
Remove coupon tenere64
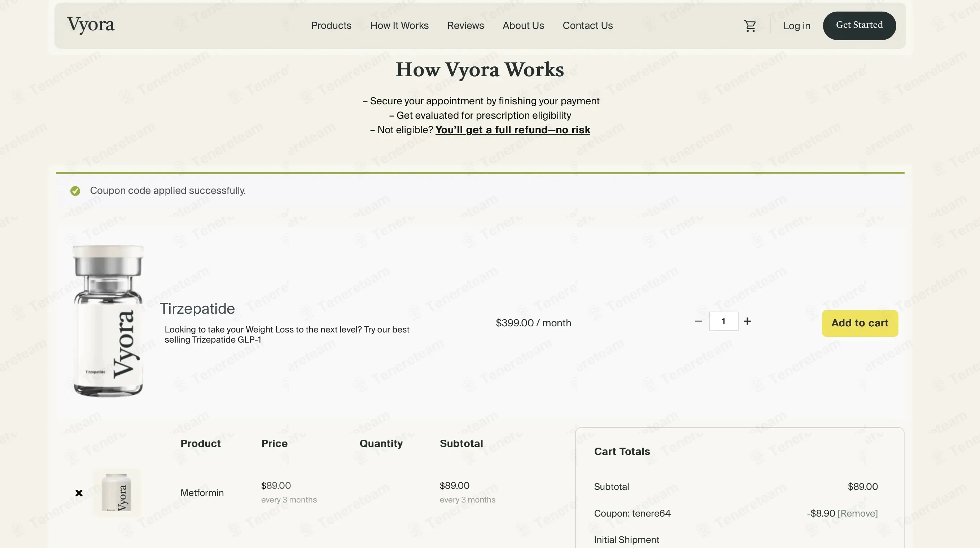click(x=857, y=513)
